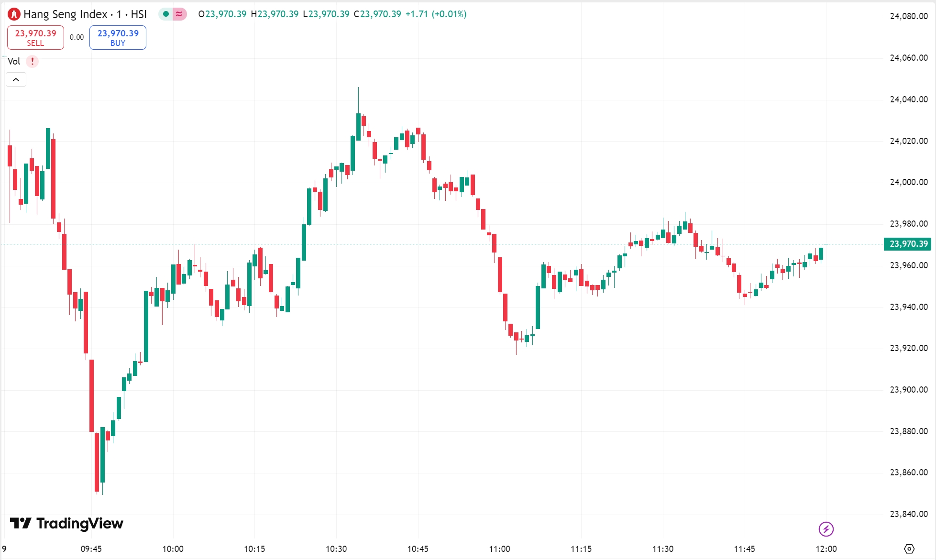Collapse the legend using the chevron arrow
936x560 pixels.
tap(16, 79)
